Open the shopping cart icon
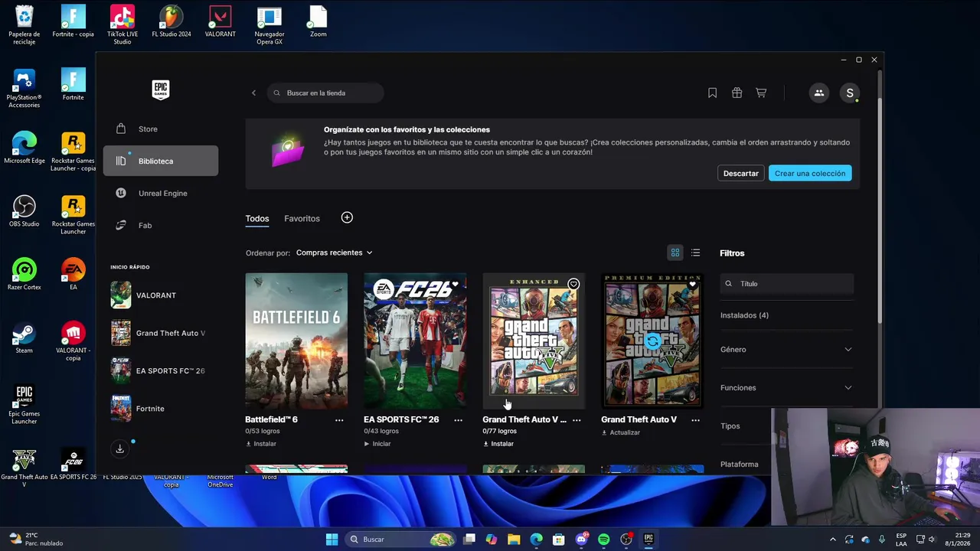The height and width of the screenshot is (551, 980). coord(761,93)
